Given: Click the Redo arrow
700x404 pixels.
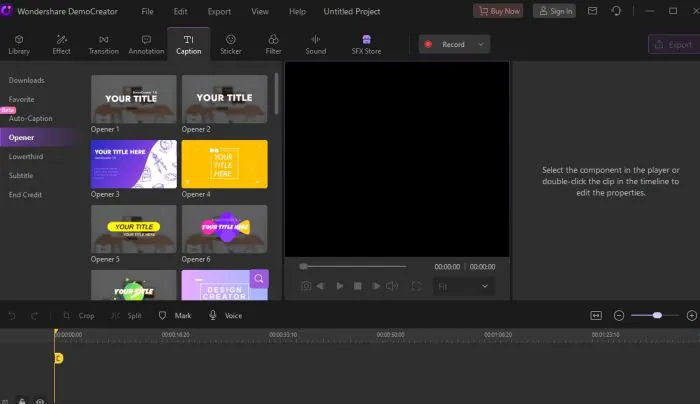Looking at the screenshot, I should tap(34, 316).
